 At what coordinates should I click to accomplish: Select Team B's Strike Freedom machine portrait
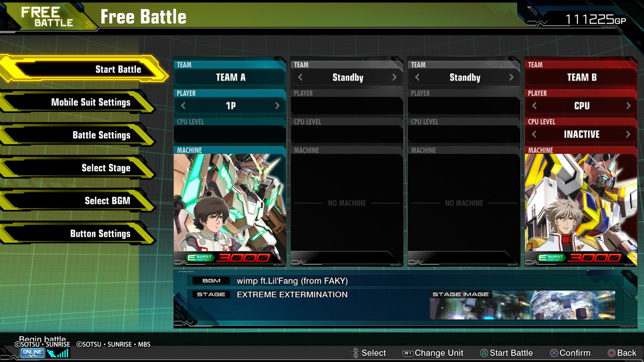tap(581, 202)
